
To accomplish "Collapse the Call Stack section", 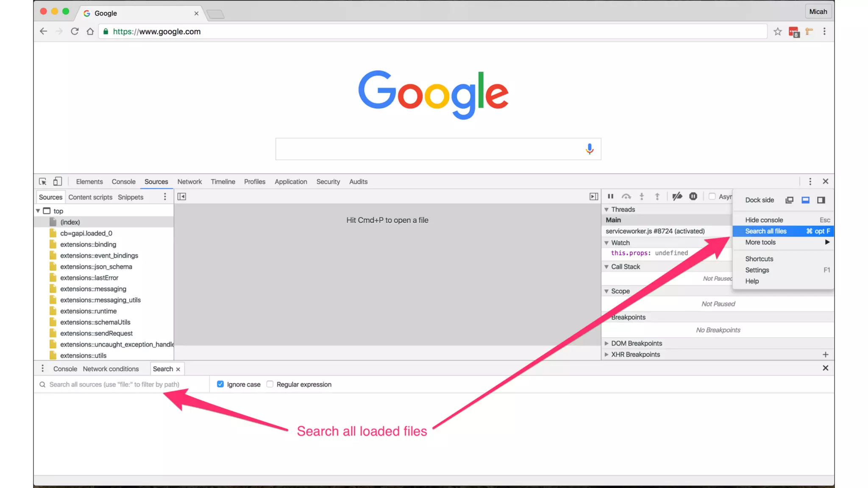I will [606, 266].
